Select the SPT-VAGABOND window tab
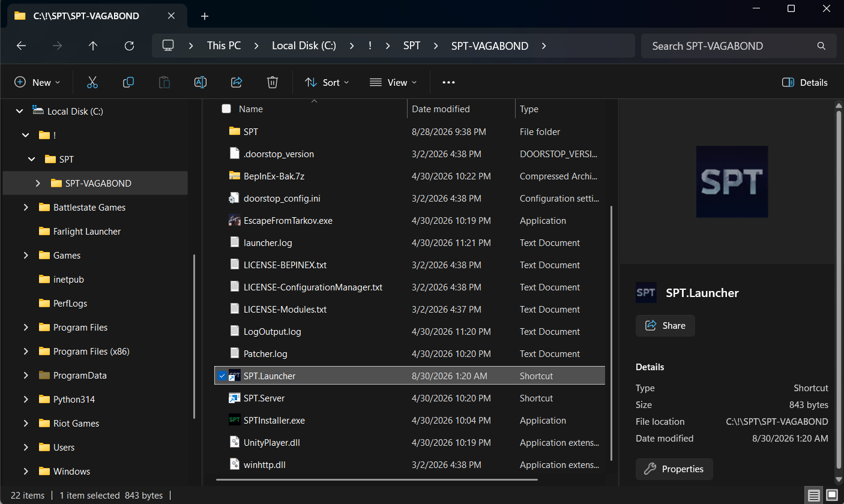 (x=97, y=16)
